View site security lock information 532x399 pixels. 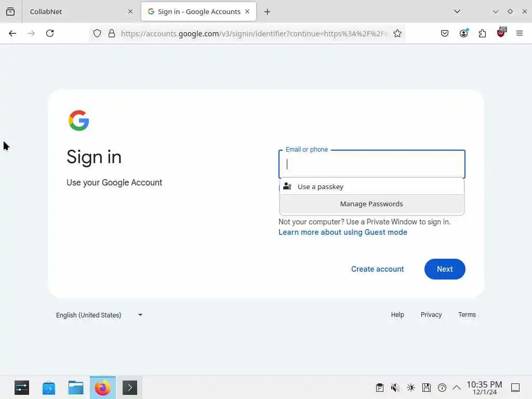point(112,33)
